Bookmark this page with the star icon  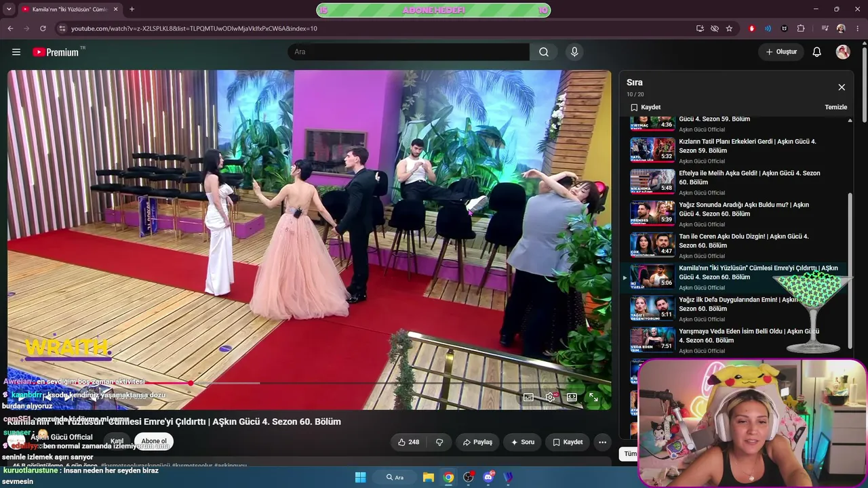pyautogui.click(x=730, y=28)
